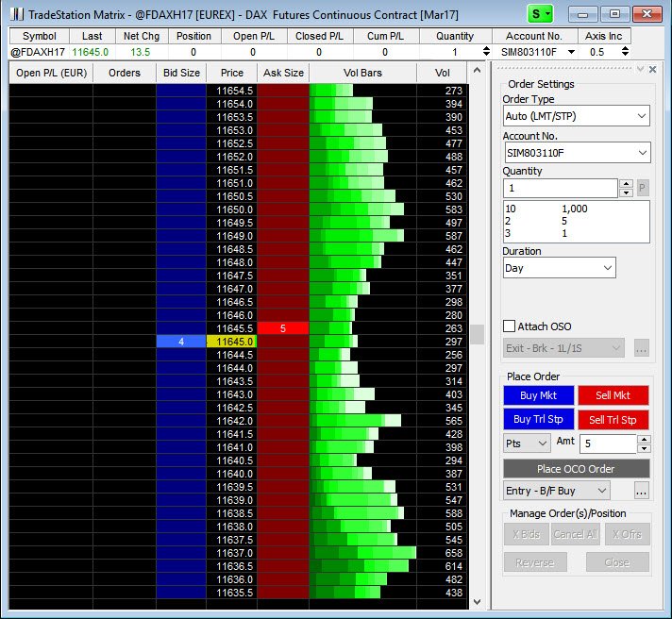This screenshot has height=619, width=672.
Task: Click the Orders cell at 11648.0 row
Action: point(125,262)
